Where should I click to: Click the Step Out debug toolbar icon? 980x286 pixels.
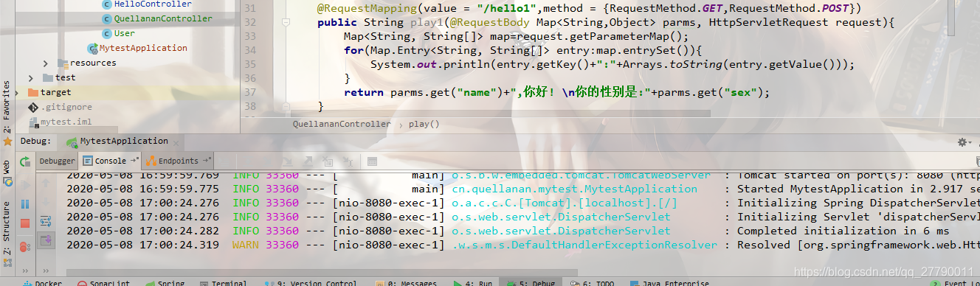click(308, 161)
